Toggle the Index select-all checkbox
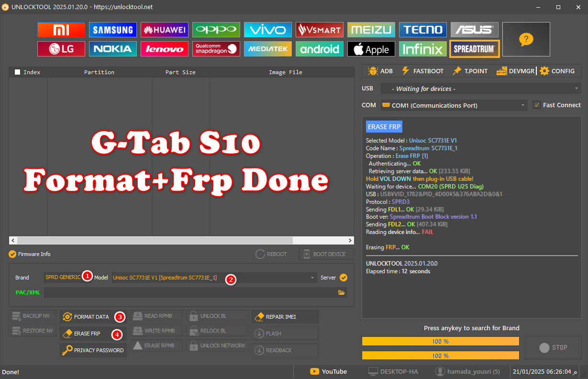This screenshot has width=588, height=379. coord(18,72)
